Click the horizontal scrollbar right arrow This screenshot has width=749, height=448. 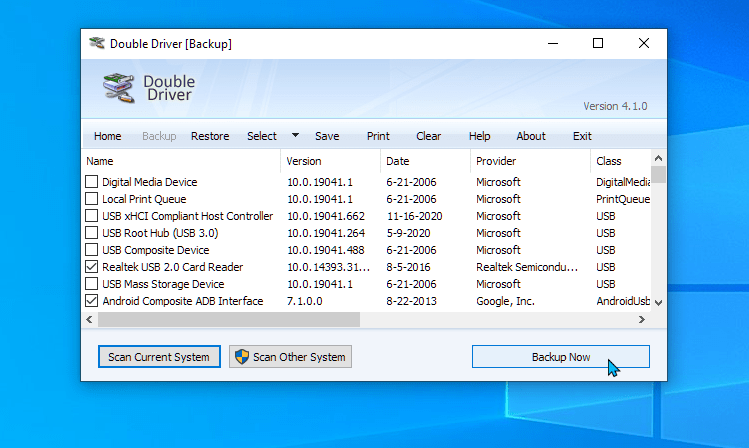[642, 320]
